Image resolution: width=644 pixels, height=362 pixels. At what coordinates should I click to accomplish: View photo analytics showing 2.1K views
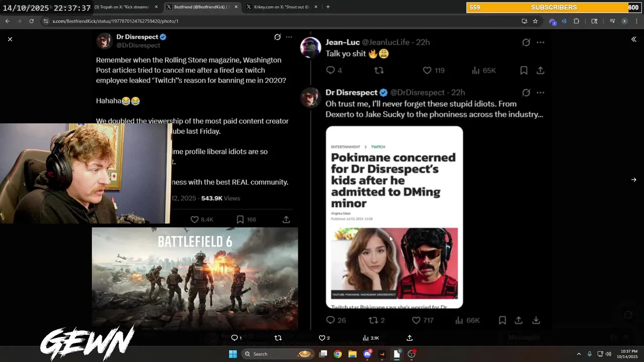coord(370,338)
